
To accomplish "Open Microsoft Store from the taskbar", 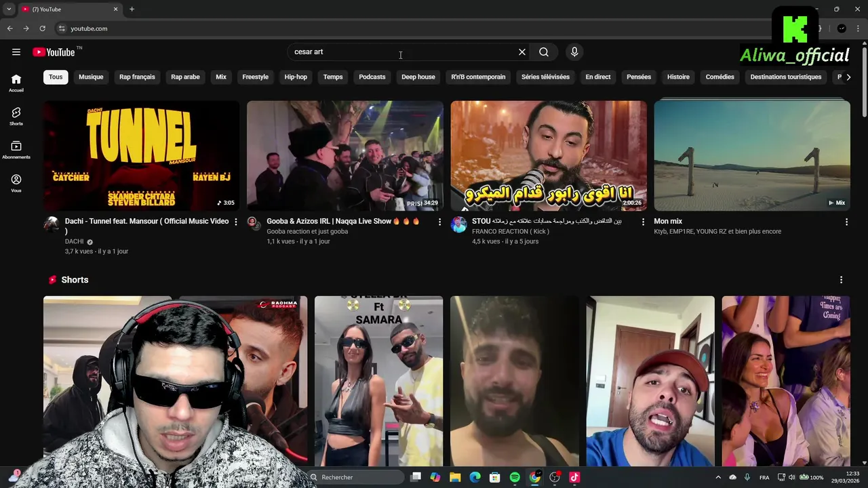I will tap(495, 477).
